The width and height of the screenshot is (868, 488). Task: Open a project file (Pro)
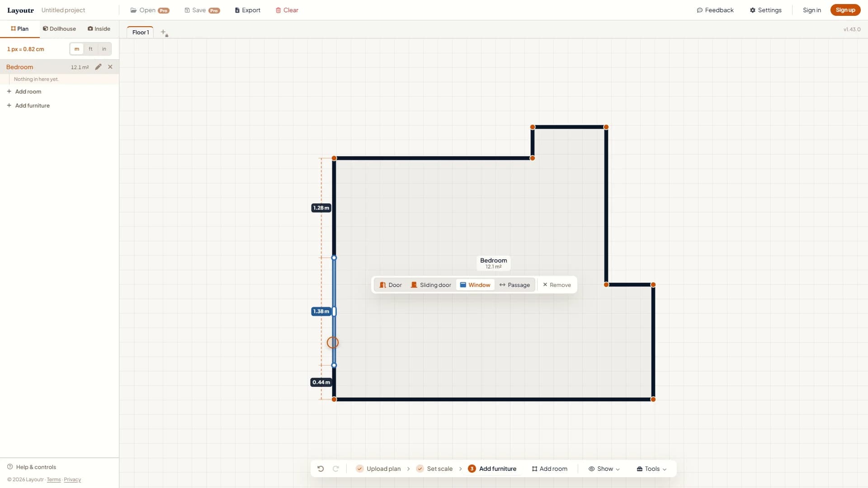[x=150, y=10]
